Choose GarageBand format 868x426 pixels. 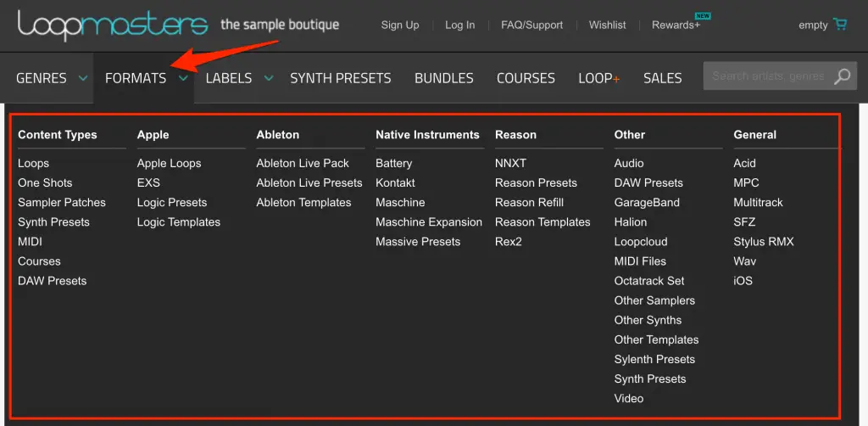(647, 203)
